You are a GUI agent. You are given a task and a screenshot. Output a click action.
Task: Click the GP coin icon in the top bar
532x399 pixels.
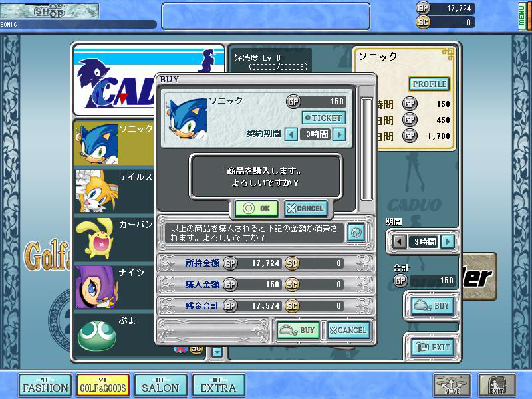(423, 8)
